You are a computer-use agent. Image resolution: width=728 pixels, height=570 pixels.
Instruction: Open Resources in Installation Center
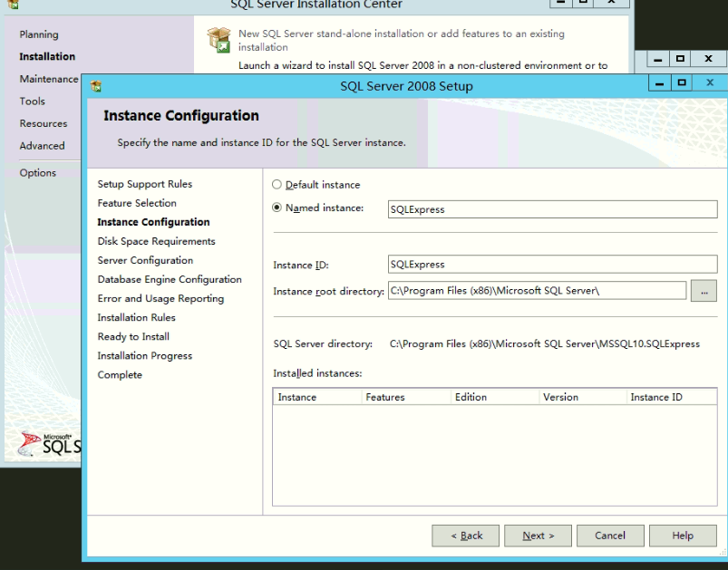[44, 123]
